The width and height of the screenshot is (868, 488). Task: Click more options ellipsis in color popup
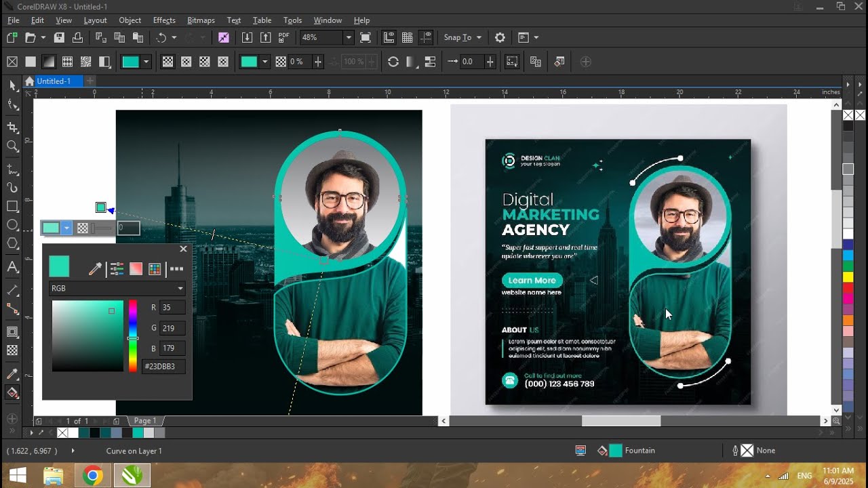(176, 269)
